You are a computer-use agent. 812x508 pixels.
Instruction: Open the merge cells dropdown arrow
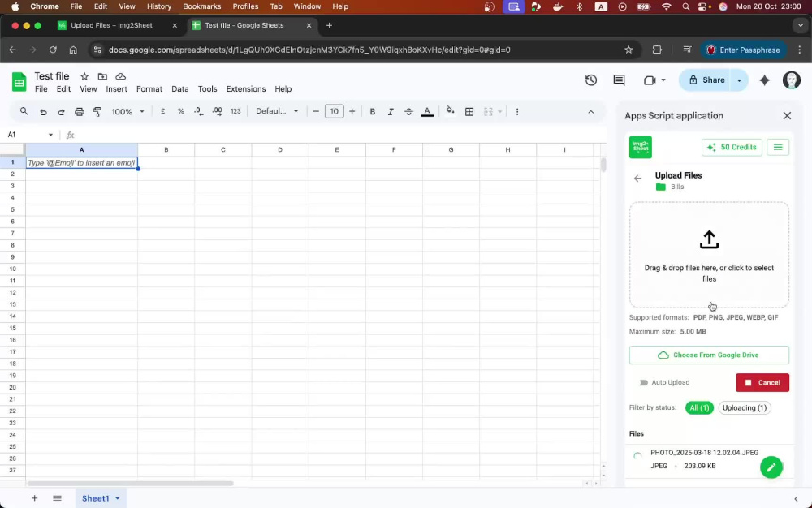(499, 112)
